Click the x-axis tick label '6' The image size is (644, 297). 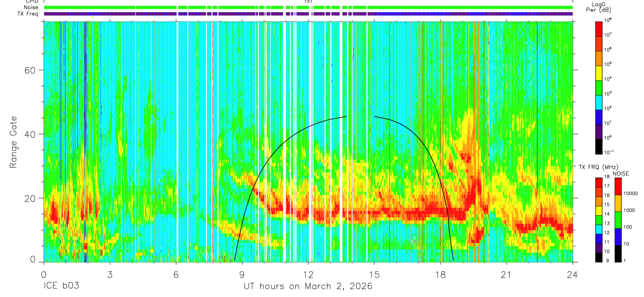click(176, 274)
